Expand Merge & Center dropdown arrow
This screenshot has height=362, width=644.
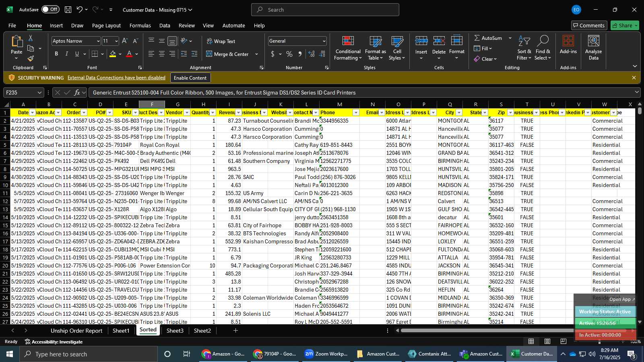tap(256, 54)
